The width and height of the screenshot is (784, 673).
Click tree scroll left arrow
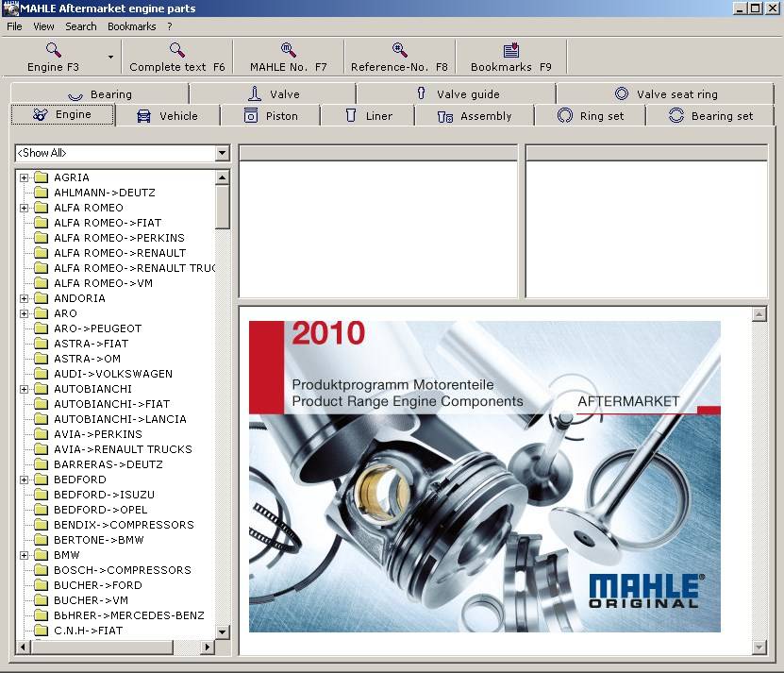click(23, 647)
